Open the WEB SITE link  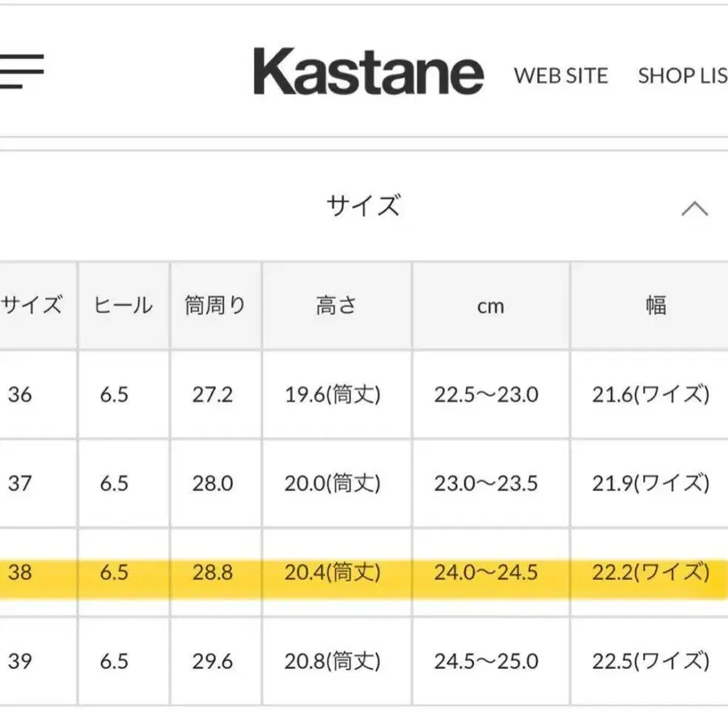(561, 76)
